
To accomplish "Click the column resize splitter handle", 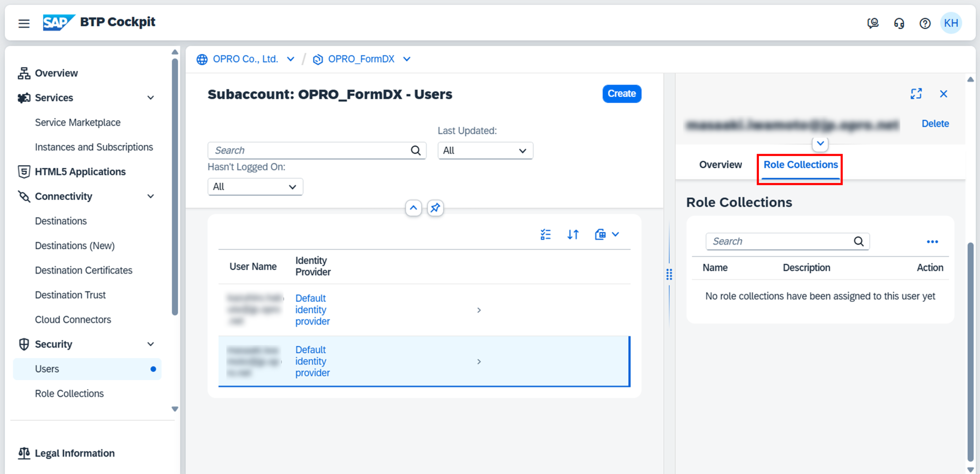I will pyautogui.click(x=669, y=275).
